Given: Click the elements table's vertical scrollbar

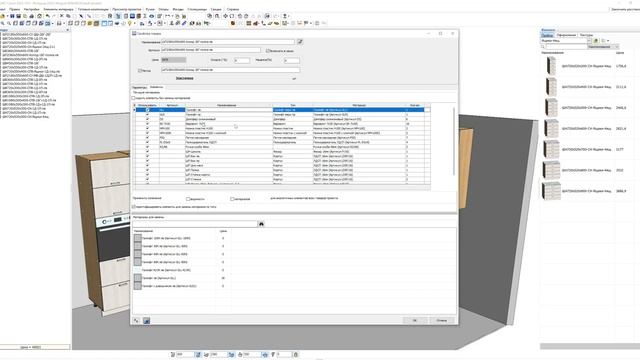Looking at the screenshot, I should (454, 141).
